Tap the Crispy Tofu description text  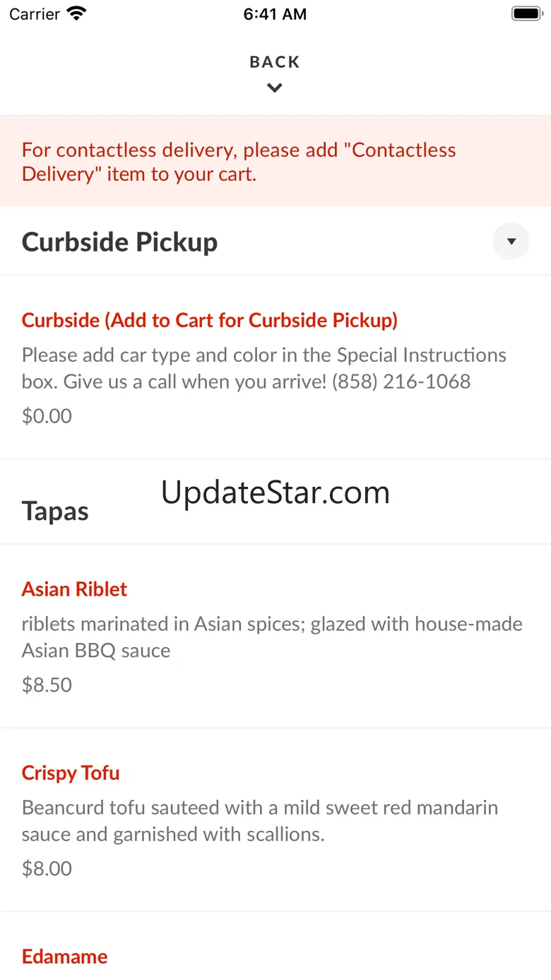pyautogui.click(x=260, y=821)
